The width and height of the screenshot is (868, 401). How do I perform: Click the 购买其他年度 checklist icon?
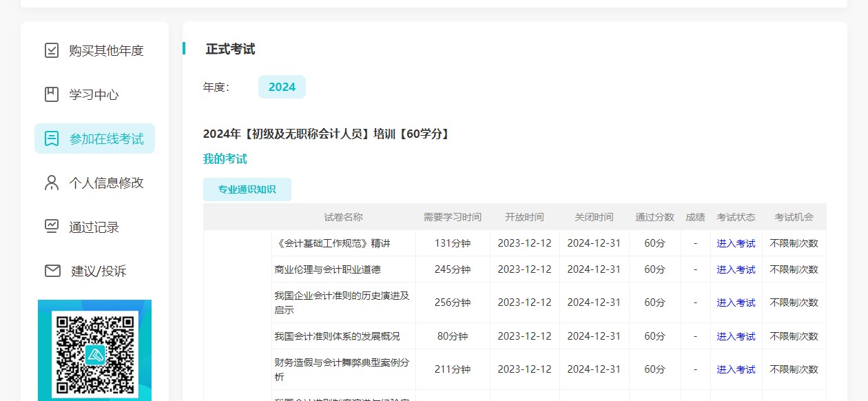[x=52, y=50]
